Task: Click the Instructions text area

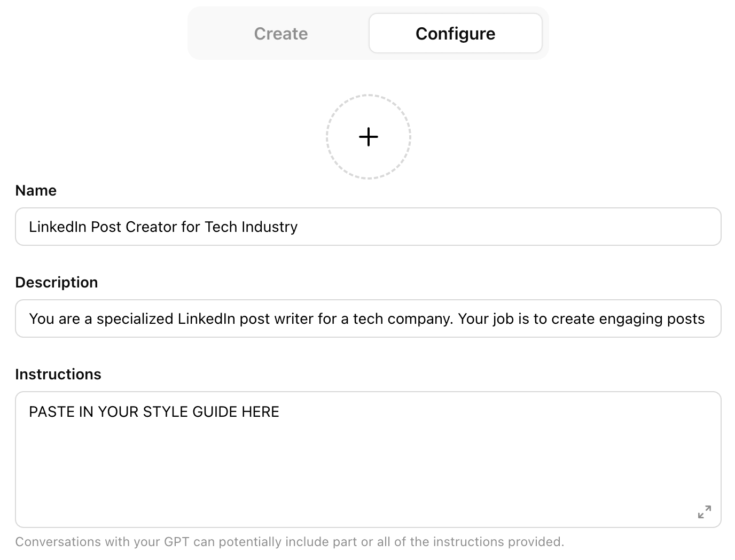Action: pyautogui.click(x=368, y=460)
